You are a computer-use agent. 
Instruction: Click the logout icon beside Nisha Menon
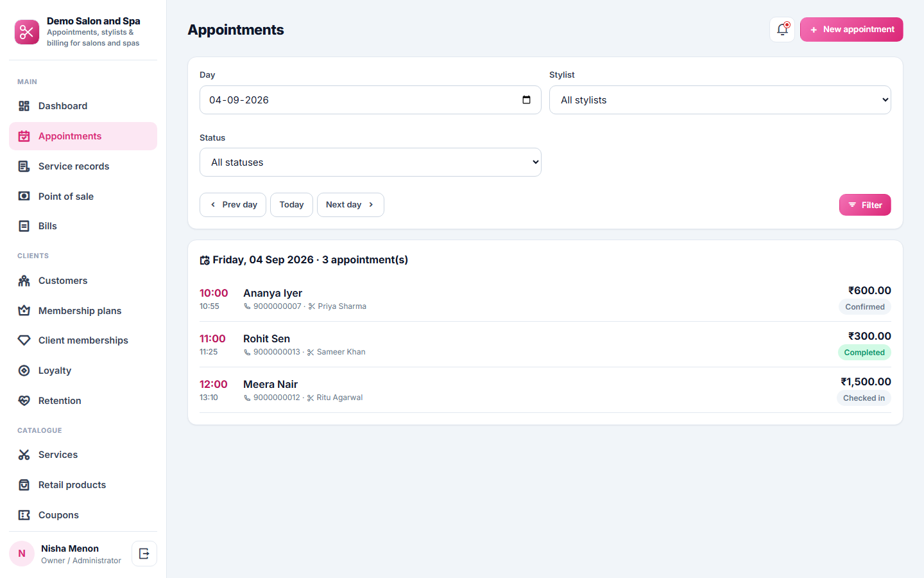point(144,554)
